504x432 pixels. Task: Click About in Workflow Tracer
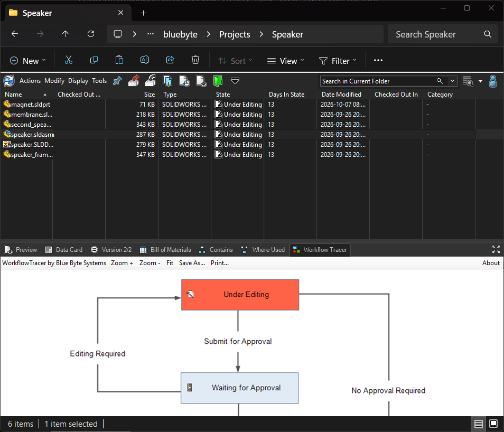tap(491, 263)
